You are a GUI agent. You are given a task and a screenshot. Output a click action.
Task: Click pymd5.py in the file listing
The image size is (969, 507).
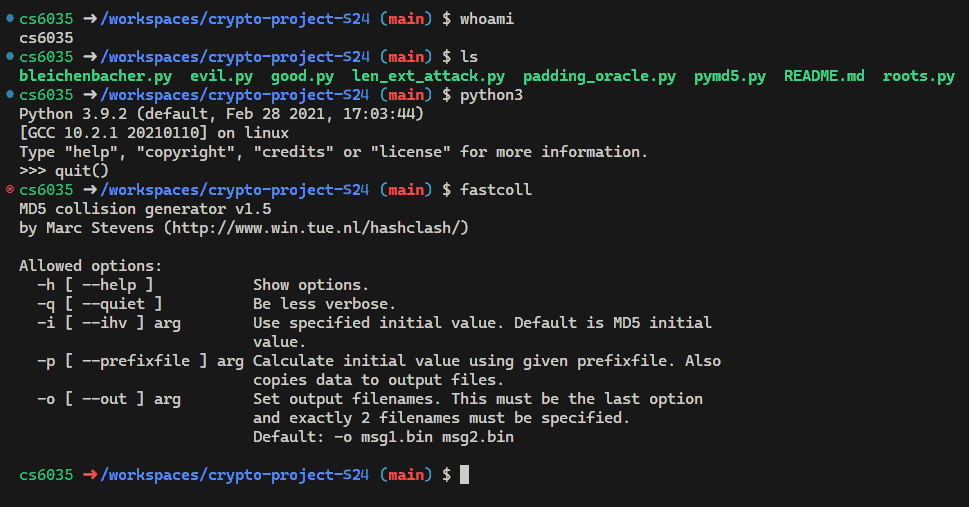(x=729, y=76)
